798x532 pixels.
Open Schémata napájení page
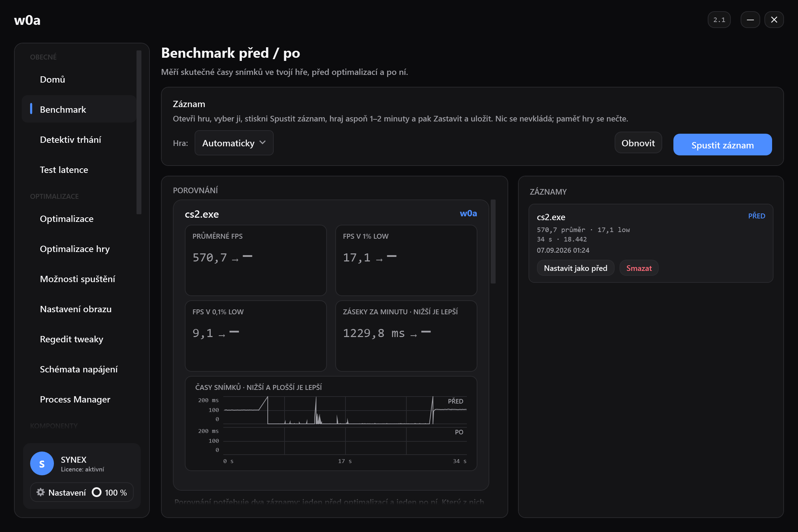tap(79, 369)
